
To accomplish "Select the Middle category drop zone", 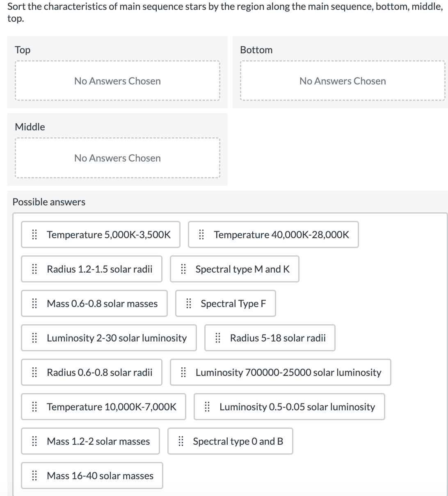I will (117, 158).
